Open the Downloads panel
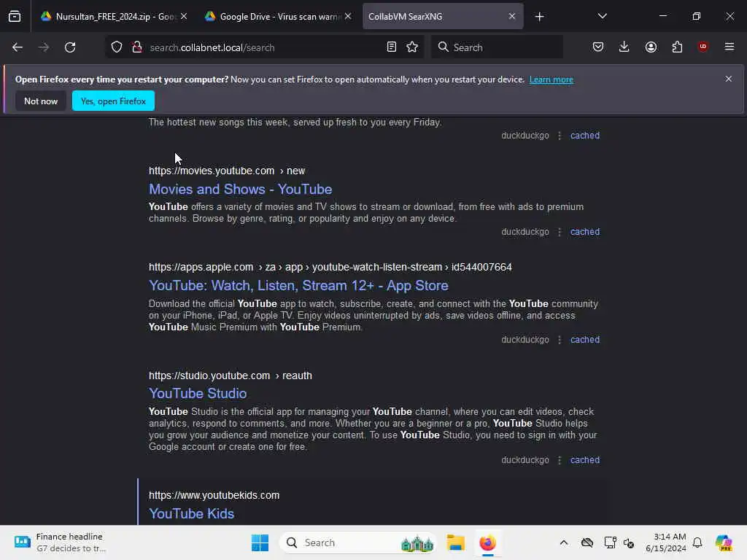This screenshot has width=747, height=560. click(x=624, y=47)
